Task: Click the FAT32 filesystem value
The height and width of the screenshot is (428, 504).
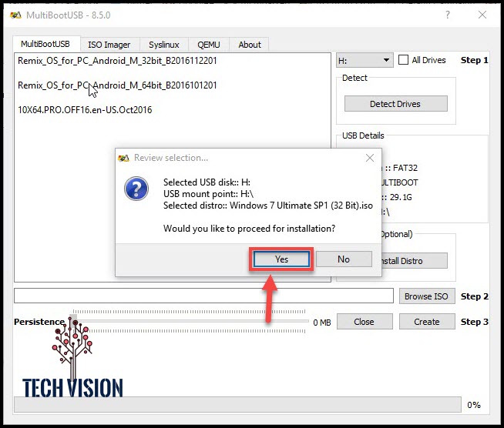Action: (x=405, y=168)
